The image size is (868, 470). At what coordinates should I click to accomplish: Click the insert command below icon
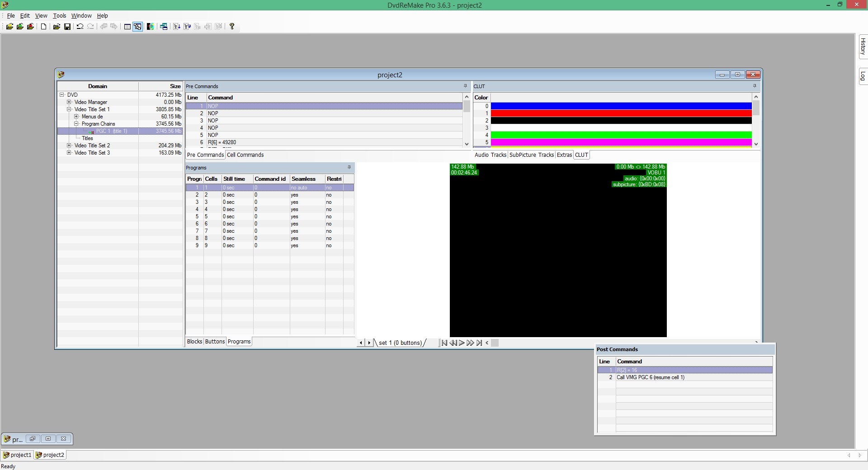(177, 27)
